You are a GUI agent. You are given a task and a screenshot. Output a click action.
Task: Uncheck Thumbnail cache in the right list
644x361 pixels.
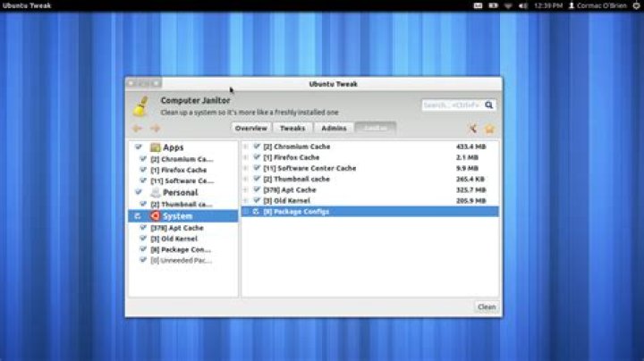pyautogui.click(x=257, y=179)
